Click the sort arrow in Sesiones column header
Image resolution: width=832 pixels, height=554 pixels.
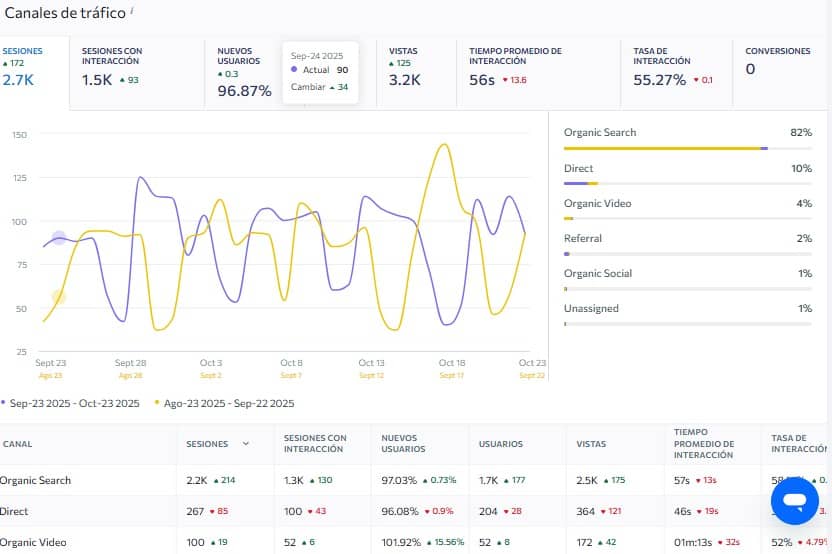pyautogui.click(x=246, y=443)
